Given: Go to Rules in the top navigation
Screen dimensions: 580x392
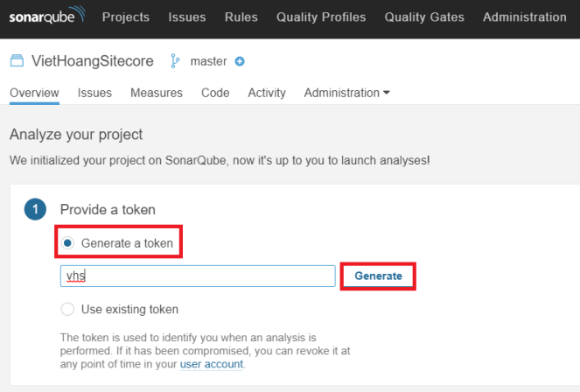Looking at the screenshot, I should [x=241, y=17].
